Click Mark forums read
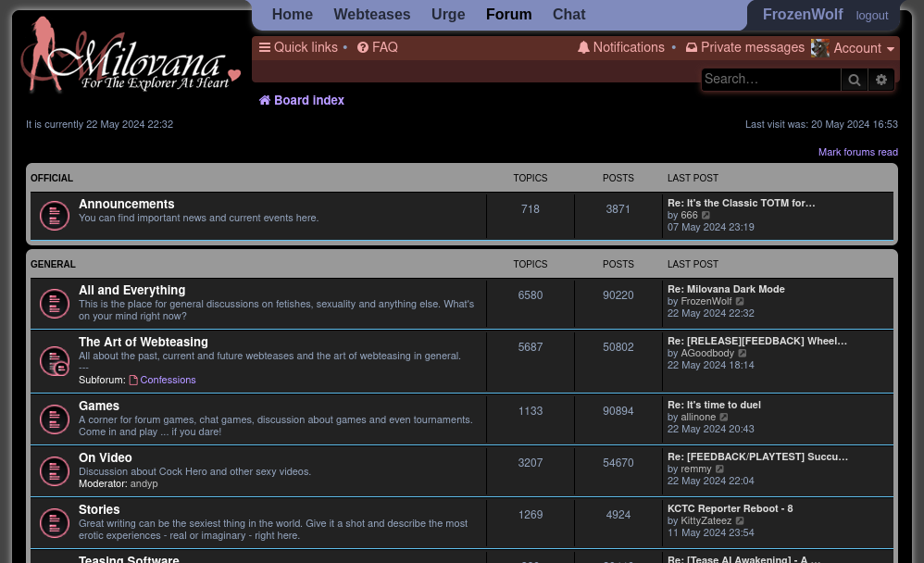The height and width of the screenshot is (563, 924). coord(858,152)
